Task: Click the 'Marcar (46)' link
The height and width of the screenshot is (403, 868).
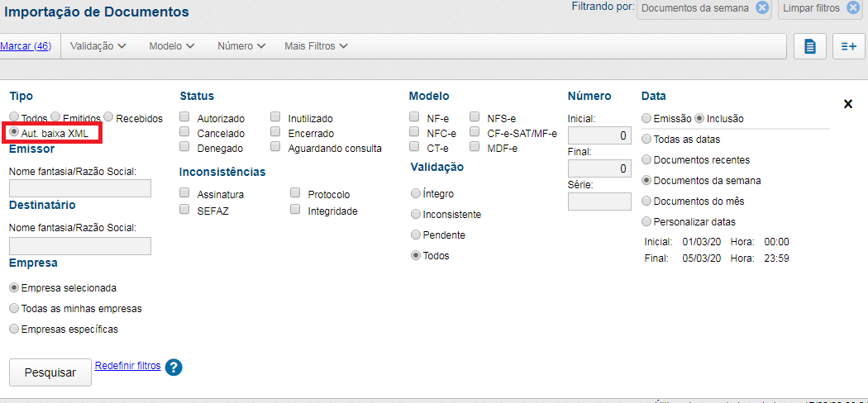Action: pos(26,46)
